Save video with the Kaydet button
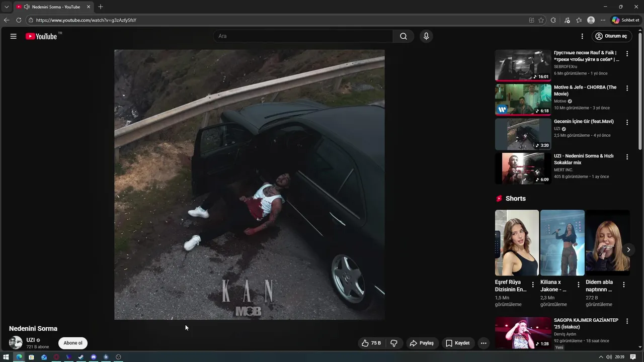Screen dimensions: 644x362 click(x=458, y=343)
